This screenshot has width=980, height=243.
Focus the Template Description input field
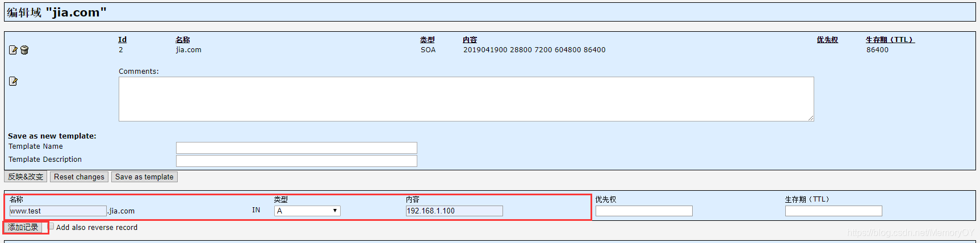[x=296, y=161]
